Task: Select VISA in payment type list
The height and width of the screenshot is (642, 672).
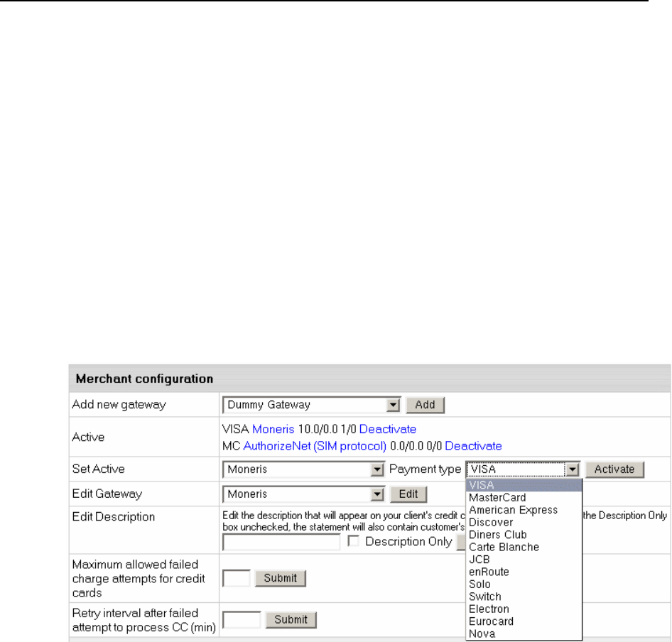Action: (x=524, y=485)
